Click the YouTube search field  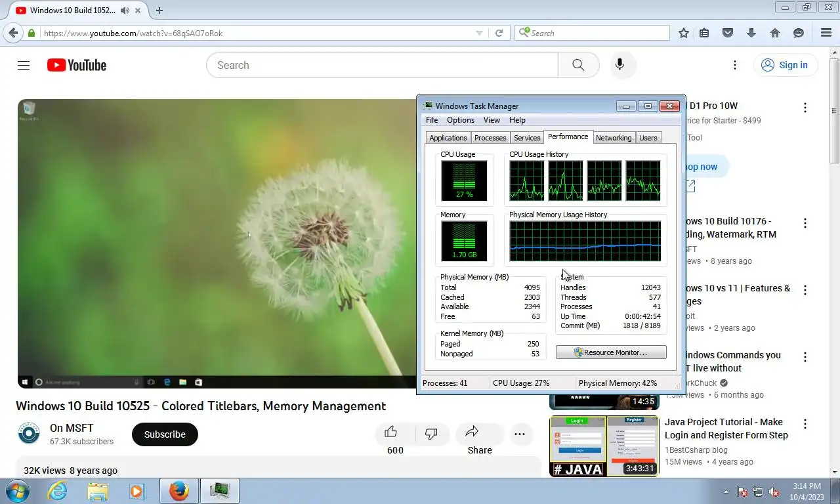382,65
